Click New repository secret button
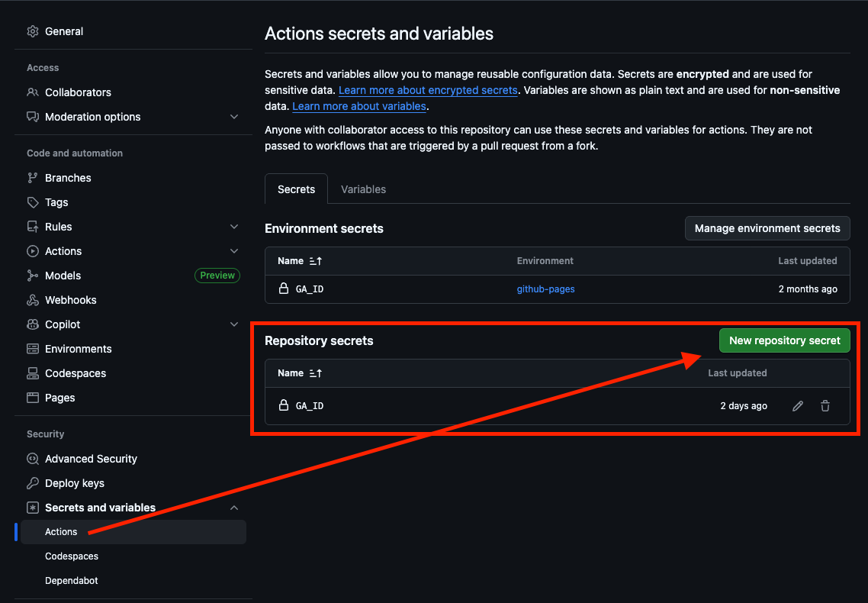 [x=784, y=340]
